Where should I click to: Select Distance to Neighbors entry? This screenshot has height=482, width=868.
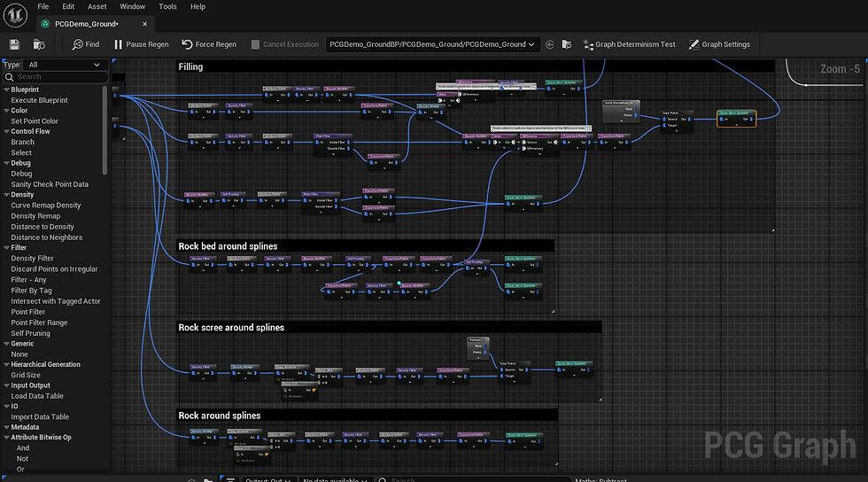[47, 237]
